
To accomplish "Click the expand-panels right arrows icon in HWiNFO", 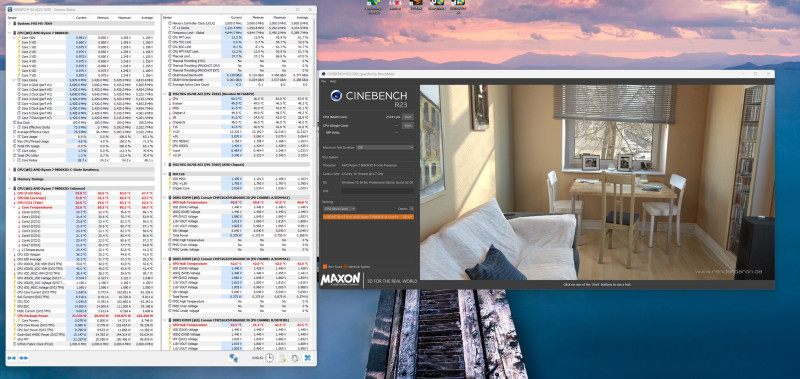I will coord(23,358).
